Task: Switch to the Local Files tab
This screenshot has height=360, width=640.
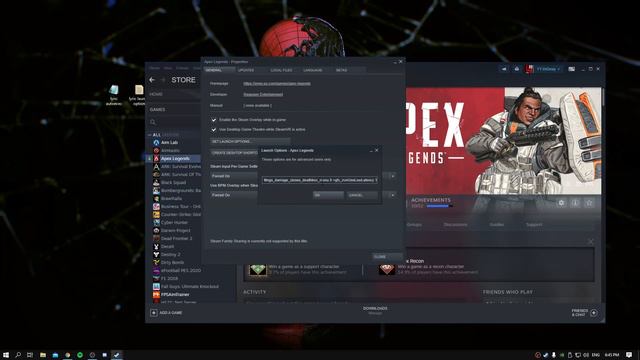Action: 282,70
